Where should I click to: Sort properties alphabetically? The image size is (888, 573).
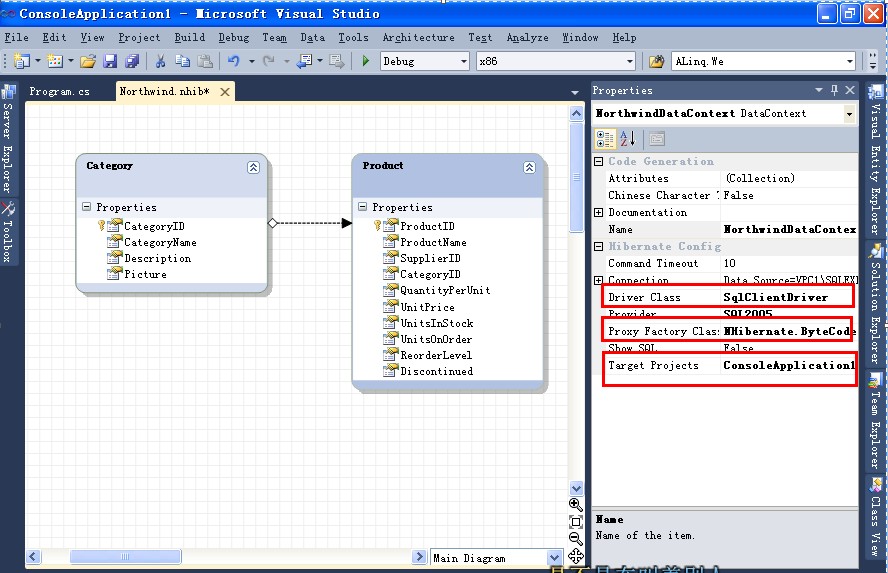coord(627,139)
